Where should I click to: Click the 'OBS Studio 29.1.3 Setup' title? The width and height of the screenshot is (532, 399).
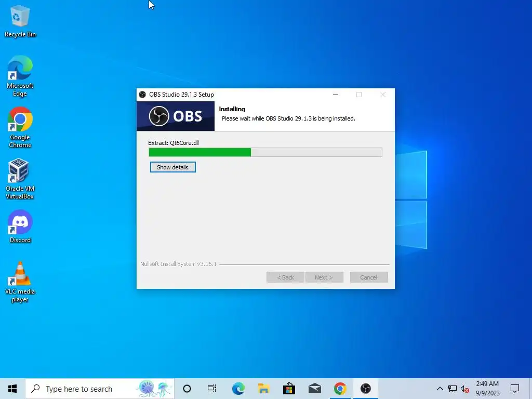181,95
